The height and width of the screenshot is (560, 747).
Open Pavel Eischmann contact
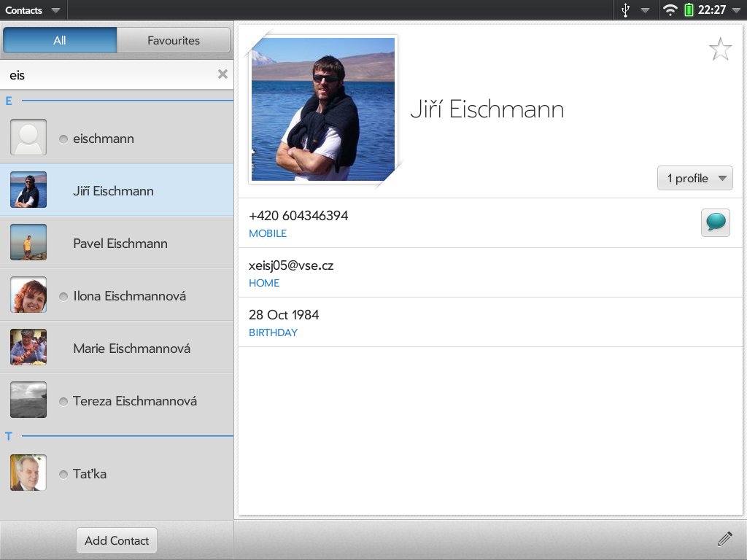point(117,242)
